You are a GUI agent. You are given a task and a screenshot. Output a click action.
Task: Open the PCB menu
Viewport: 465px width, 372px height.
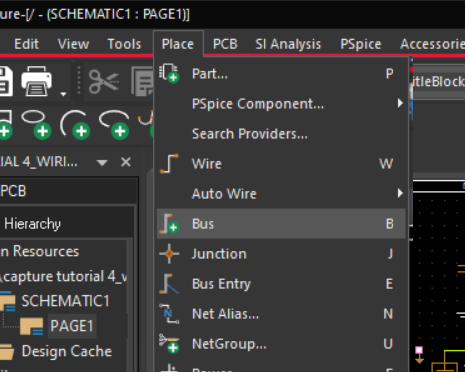(225, 44)
